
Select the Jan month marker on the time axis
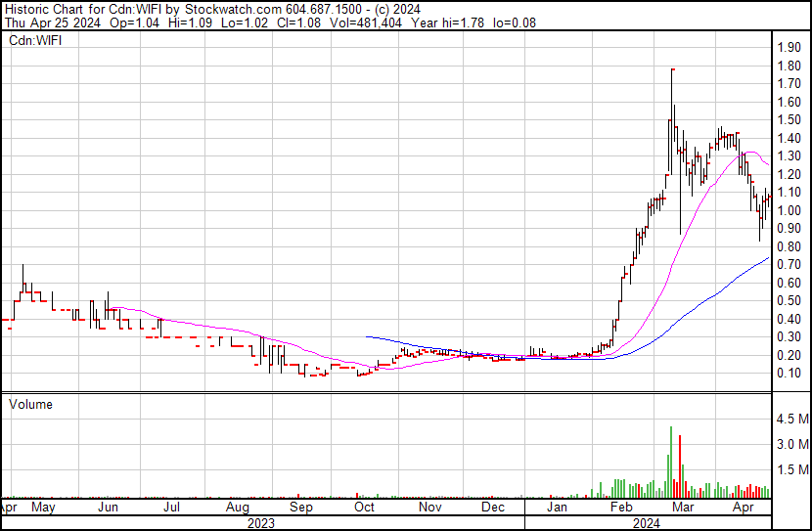click(x=557, y=509)
